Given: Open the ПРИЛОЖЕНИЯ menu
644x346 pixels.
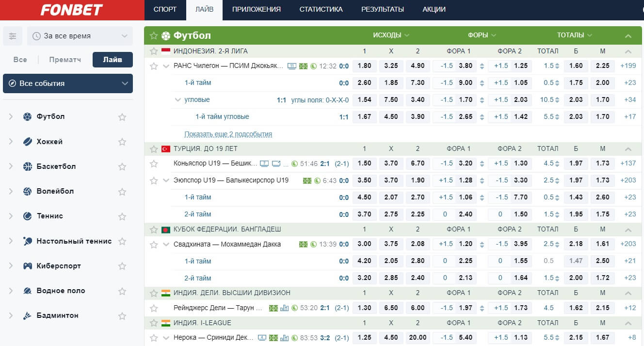Looking at the screenshot, I should pos(257,10).
